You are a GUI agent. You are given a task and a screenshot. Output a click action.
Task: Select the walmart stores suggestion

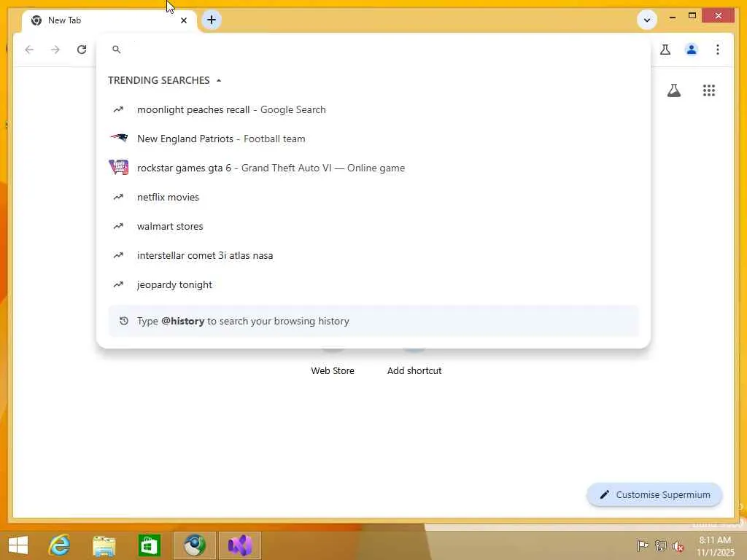coord(373,226)
